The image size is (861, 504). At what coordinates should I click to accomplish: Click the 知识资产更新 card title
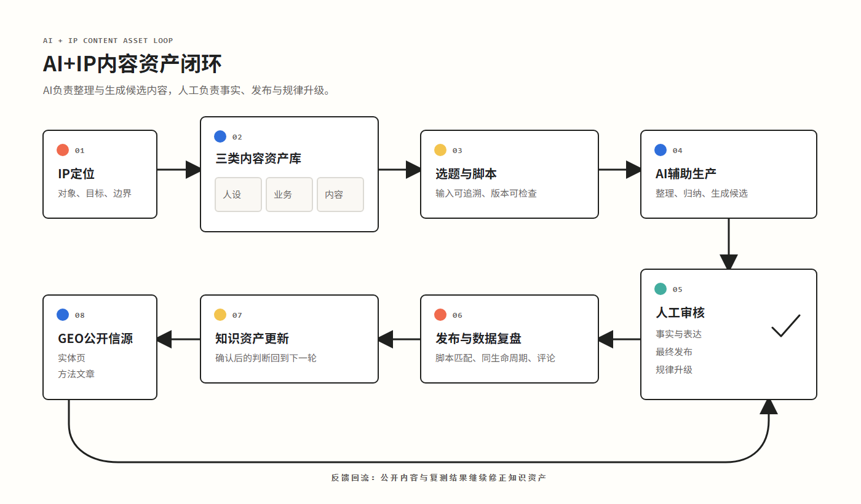pos(252,339)
